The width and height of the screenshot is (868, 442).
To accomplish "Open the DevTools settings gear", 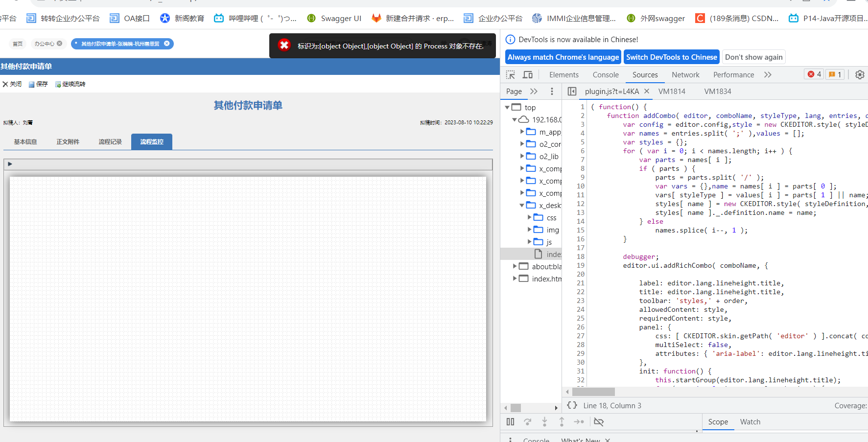I will pos(859,75).
